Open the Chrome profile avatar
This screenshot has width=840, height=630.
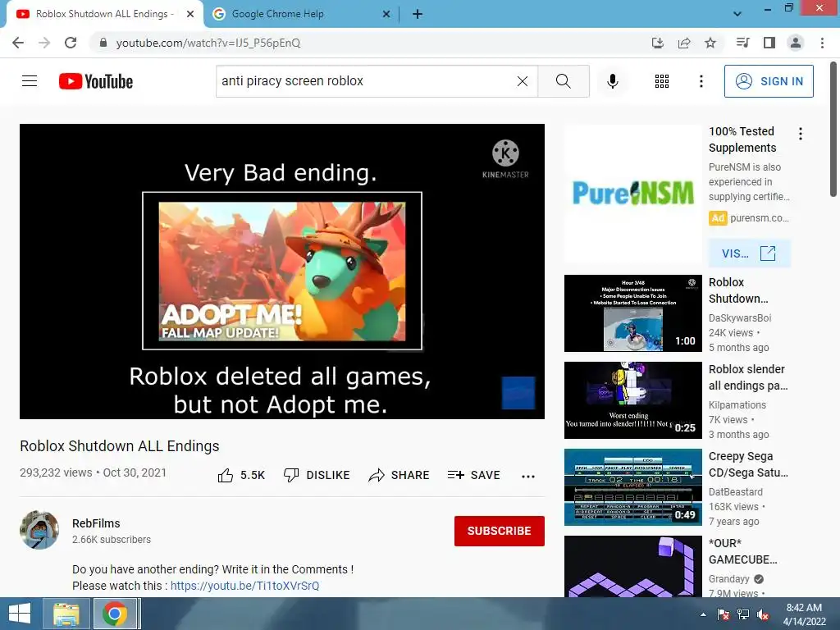[x=796, y=43]
